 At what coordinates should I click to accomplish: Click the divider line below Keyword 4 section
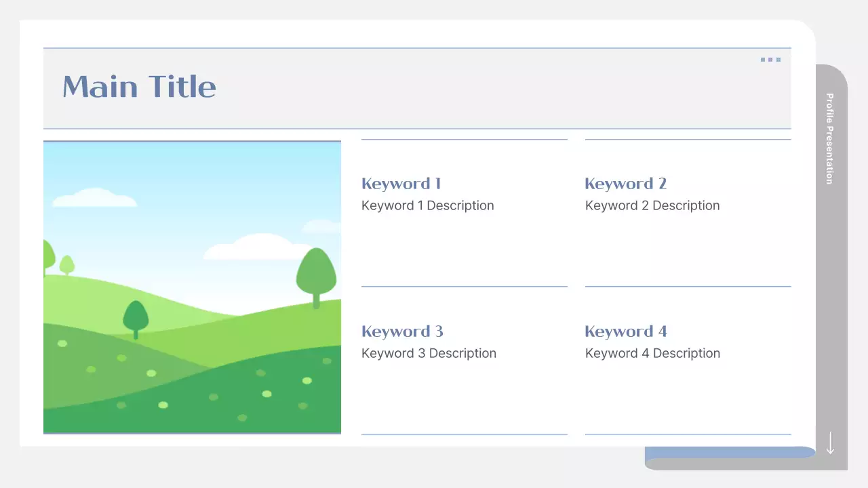(x=688, y=433)
